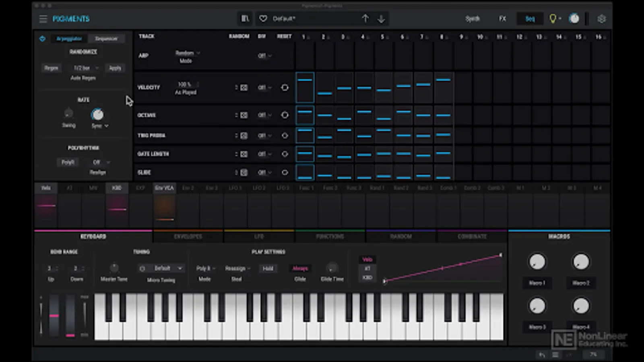Click the lightbulb sound design tips icon
Image resolution: width=644 pixels, height=362 pixels.
[x=553, y=19]
